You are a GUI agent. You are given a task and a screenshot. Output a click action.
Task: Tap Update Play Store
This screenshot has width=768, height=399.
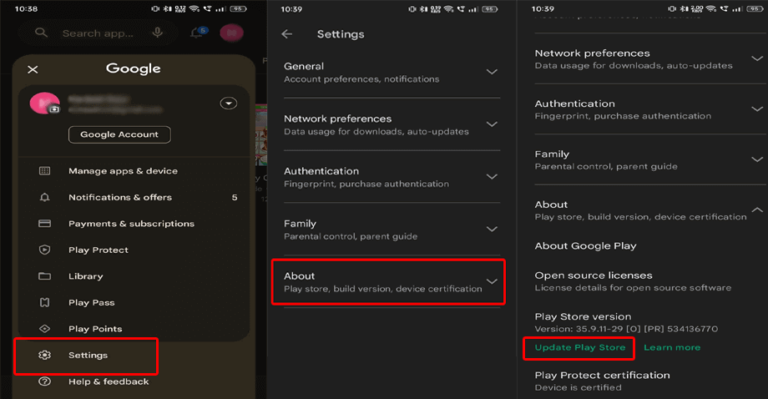[580, 348]
